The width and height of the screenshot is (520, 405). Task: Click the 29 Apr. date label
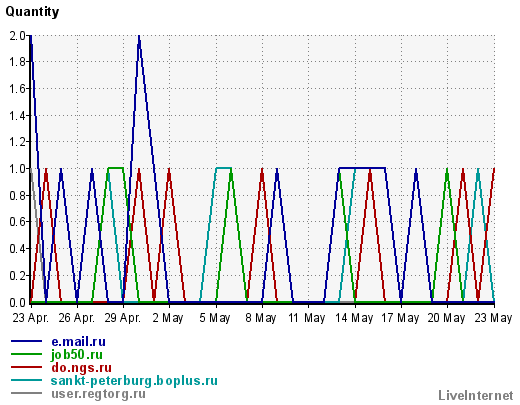click(123, 318)
